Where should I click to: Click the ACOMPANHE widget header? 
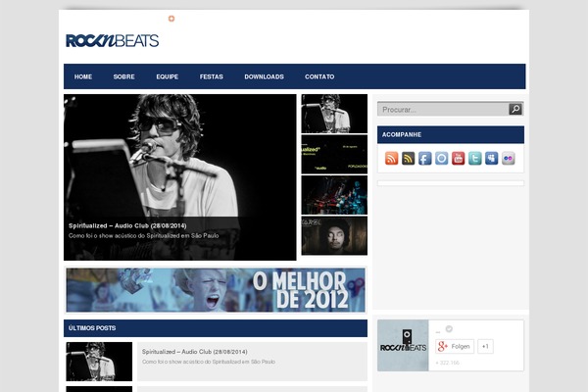[x=451, y=134]
